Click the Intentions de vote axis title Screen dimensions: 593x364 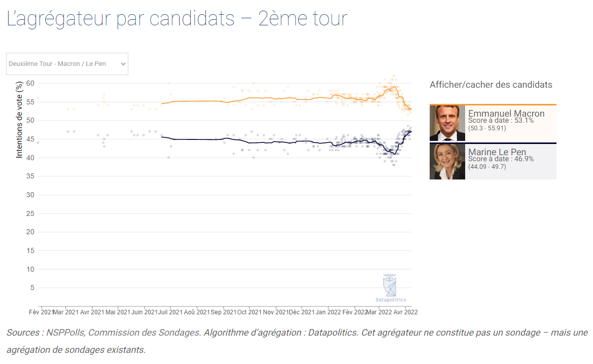[19, 120]
